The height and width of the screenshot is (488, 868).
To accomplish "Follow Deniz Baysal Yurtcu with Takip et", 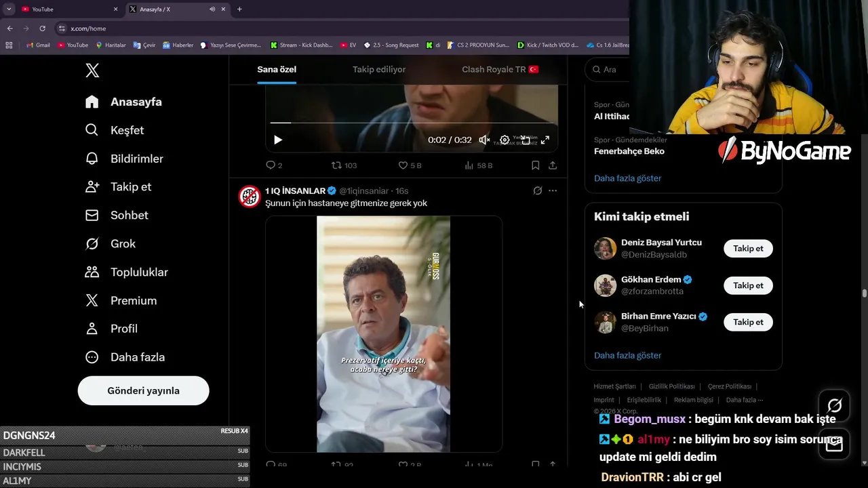I will 748,248.
